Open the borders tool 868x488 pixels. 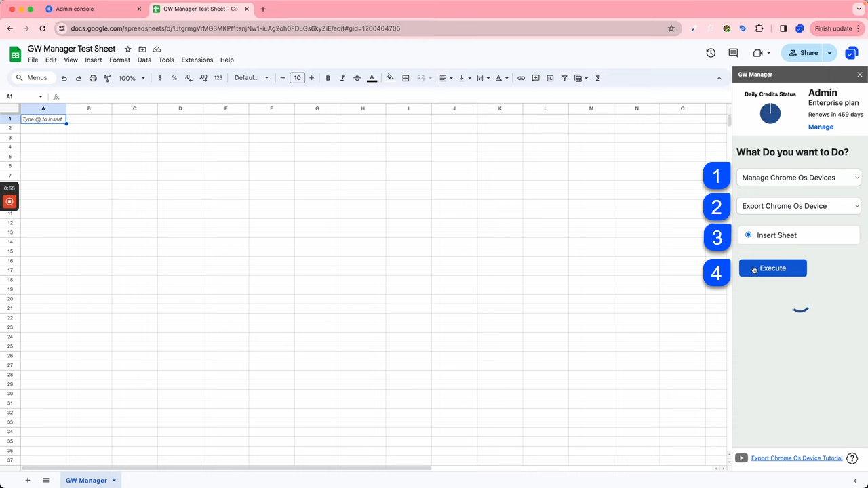coord(406,78)
